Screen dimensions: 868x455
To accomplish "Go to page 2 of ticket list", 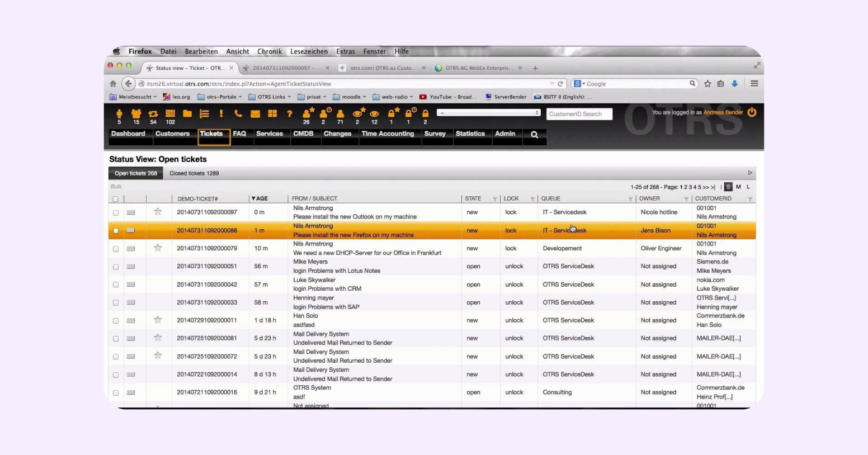I will tap(686, 187).
